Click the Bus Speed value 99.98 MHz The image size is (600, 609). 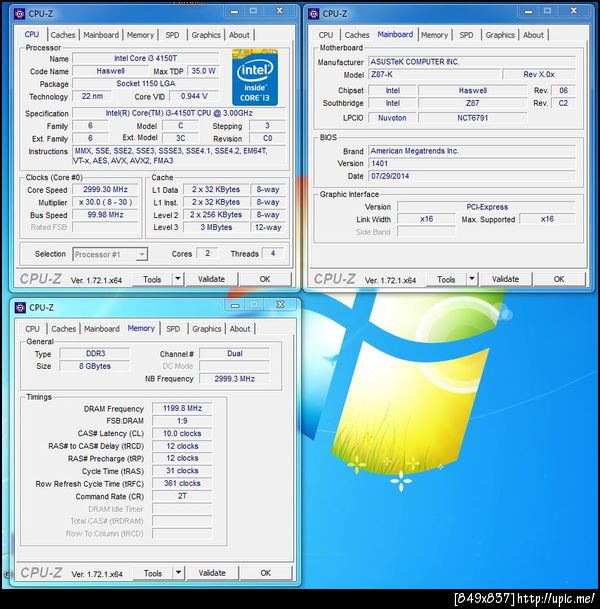105,215
